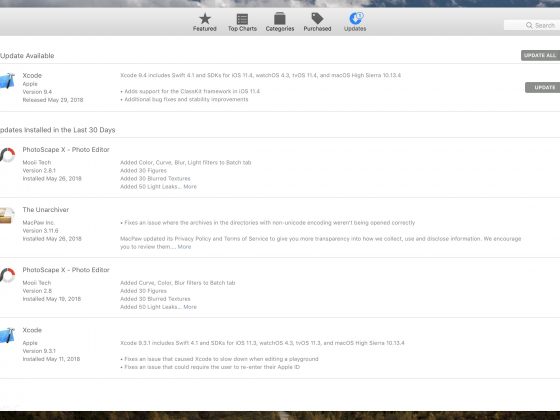Click 'Updates Installed in the Last 30 Days' heading
The height and width of the screenshot is (420, 560).
[58, 130]
